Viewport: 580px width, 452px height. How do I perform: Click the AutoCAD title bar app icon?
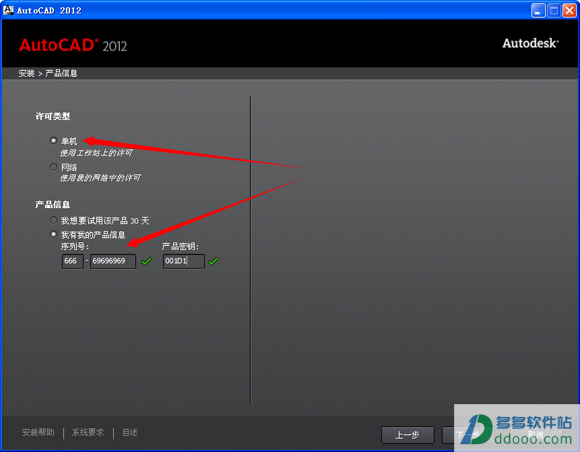click(x=8, y=10)
